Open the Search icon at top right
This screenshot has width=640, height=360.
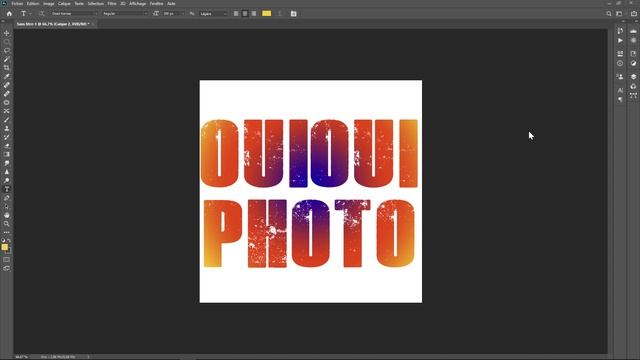coord(609,13)
